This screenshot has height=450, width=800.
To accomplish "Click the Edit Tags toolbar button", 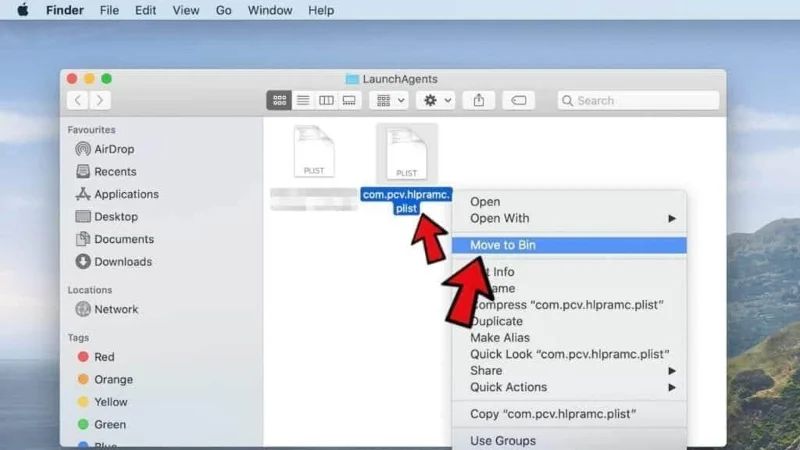I will pyautogui.click(x=518, y=101).
